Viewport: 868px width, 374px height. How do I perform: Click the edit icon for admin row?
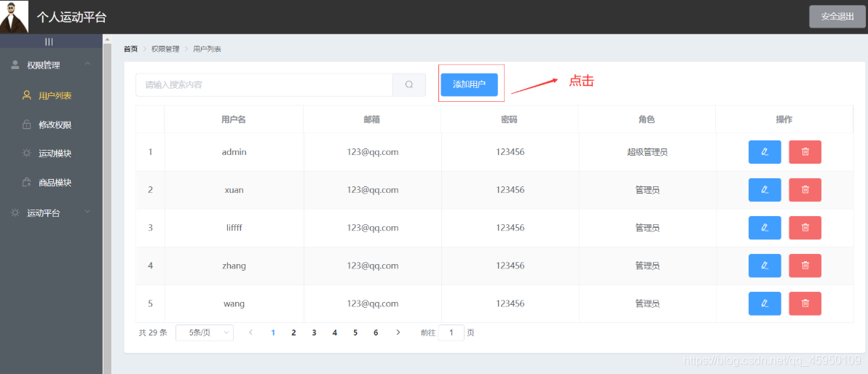(765, 152)
